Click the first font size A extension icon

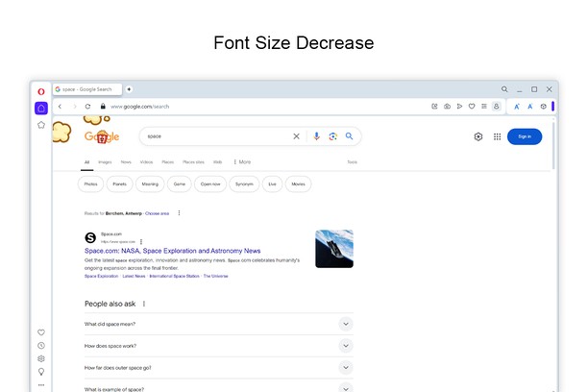(x=517, y=107)
